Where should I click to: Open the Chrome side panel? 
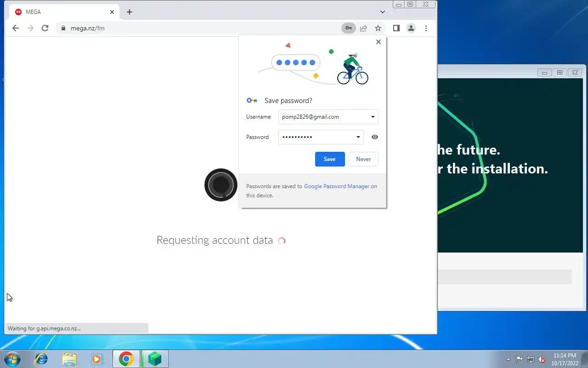(x=396, y=28)
